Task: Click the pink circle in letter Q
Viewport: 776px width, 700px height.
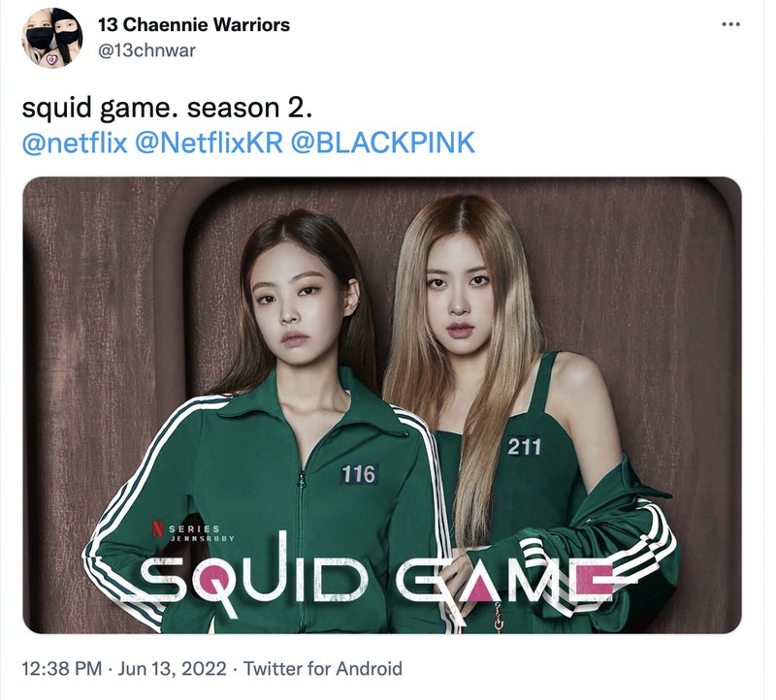Action: (212, 578)
